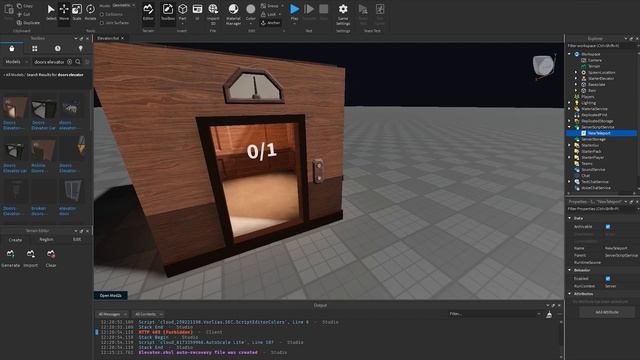Switch to Terrain Editor Region tab

(x=46, y=240)
